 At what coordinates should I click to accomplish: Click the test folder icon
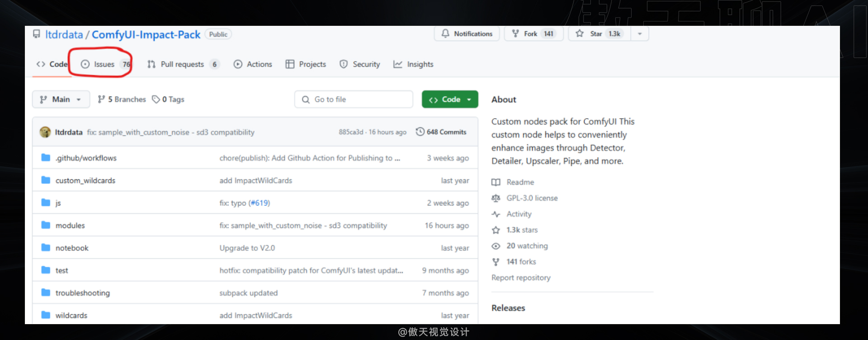tap(46, 270)
